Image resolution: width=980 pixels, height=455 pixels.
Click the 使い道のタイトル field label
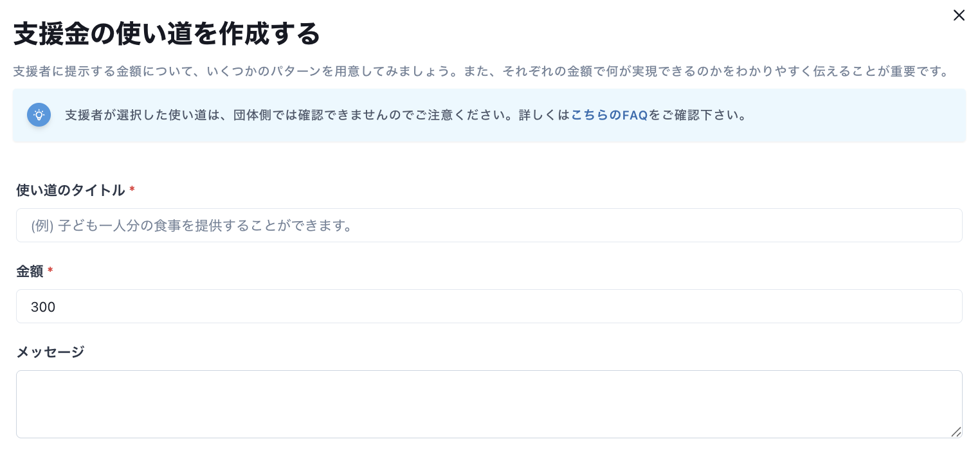pos(70,190)
